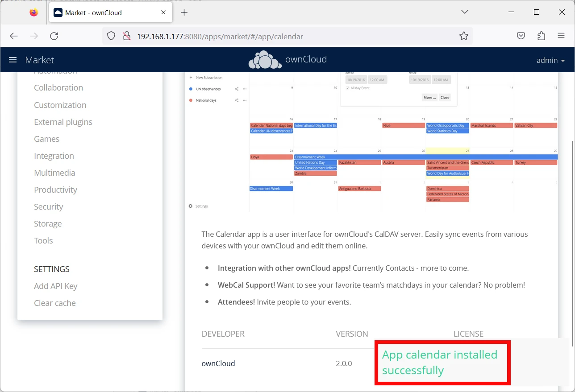Close the Market - ownCloud tab
575x392 pixels.
(163, 12)
